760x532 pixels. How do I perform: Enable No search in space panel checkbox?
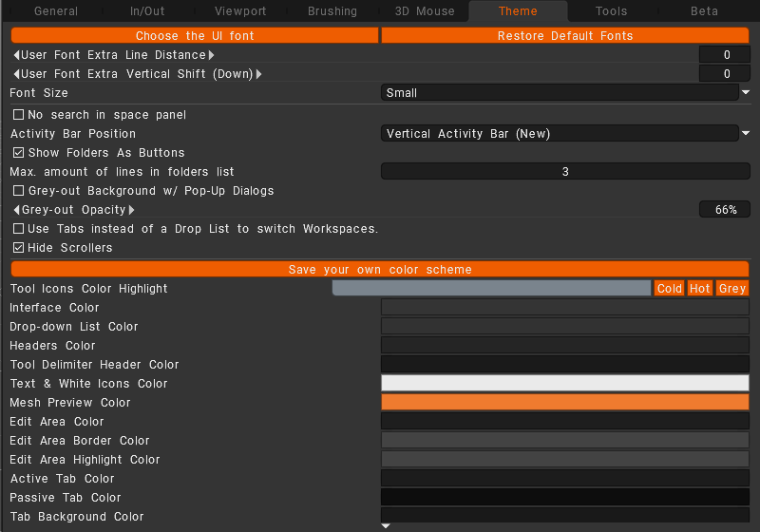pos(18,115)
